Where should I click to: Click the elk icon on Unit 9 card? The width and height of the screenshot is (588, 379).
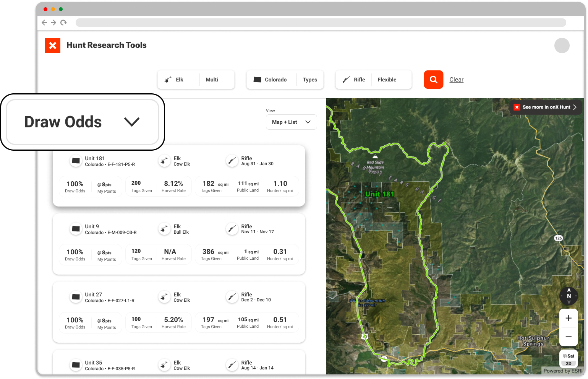click(x=164, y=229)
